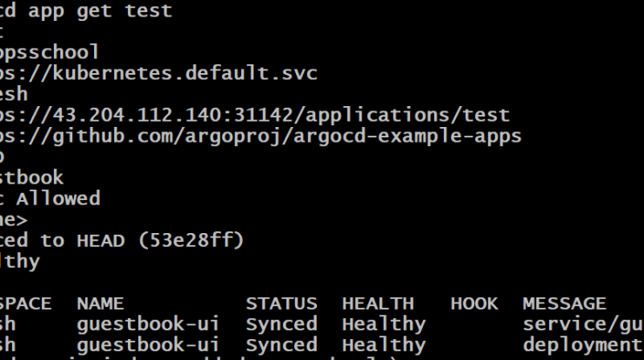Click Synced status in second row

point(281,345)
